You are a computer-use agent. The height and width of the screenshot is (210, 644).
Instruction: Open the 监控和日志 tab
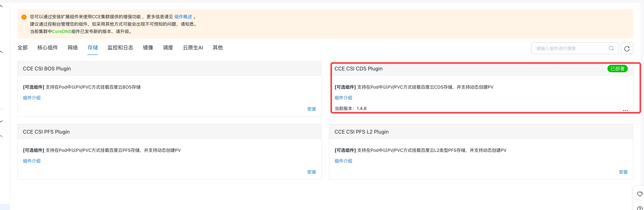point(120,48)
